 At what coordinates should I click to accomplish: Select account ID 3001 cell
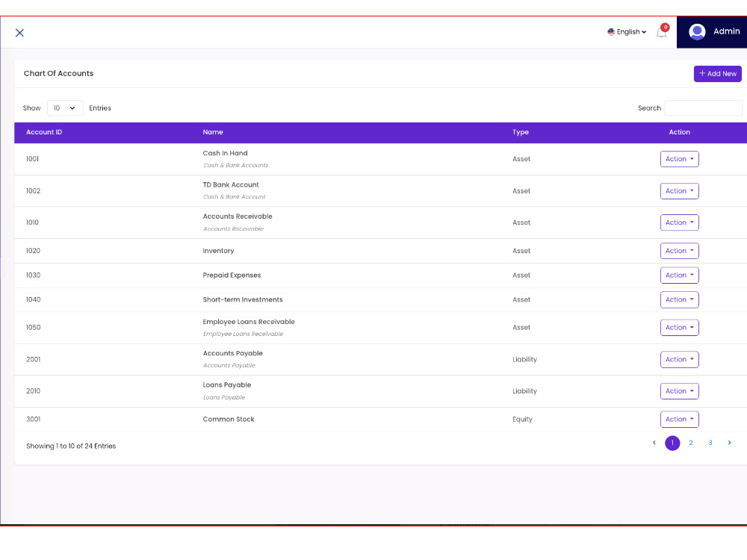(33, 420)
